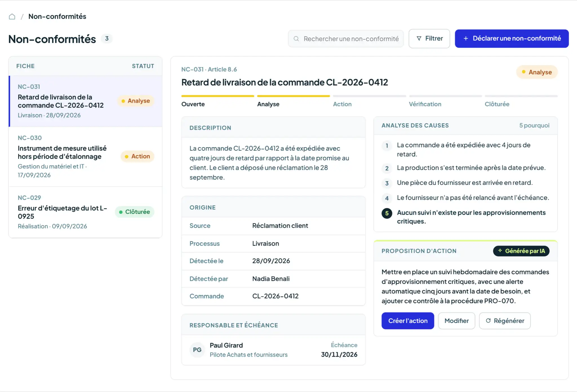Click the Action status badge on NC-030
Viewport: 577px width, 392px height.
pos(137,156)
